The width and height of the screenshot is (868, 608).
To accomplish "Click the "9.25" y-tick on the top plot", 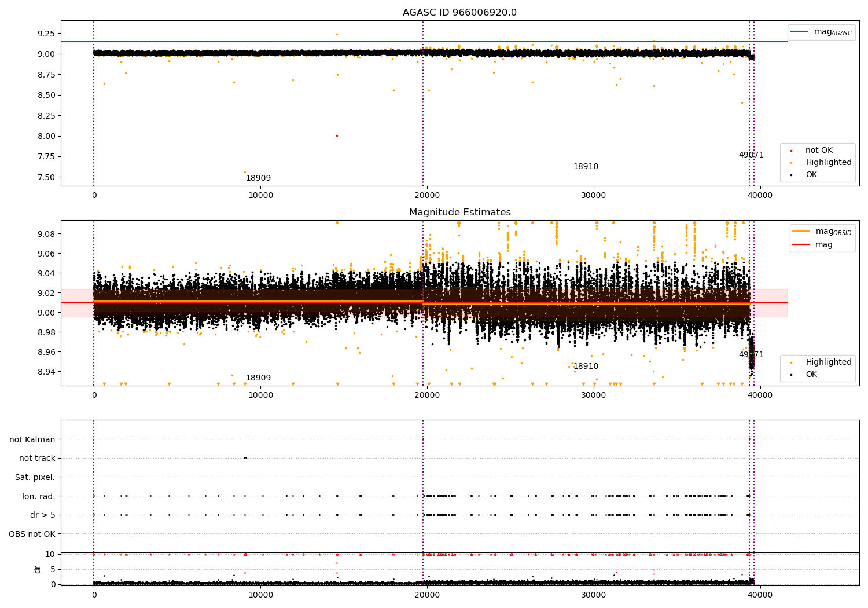I will (46, 34).
